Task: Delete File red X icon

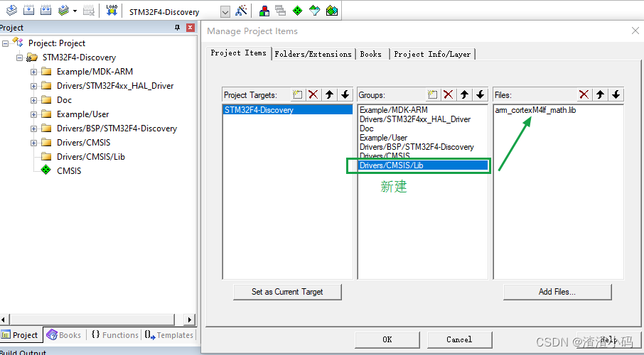Action: (584, 95)
